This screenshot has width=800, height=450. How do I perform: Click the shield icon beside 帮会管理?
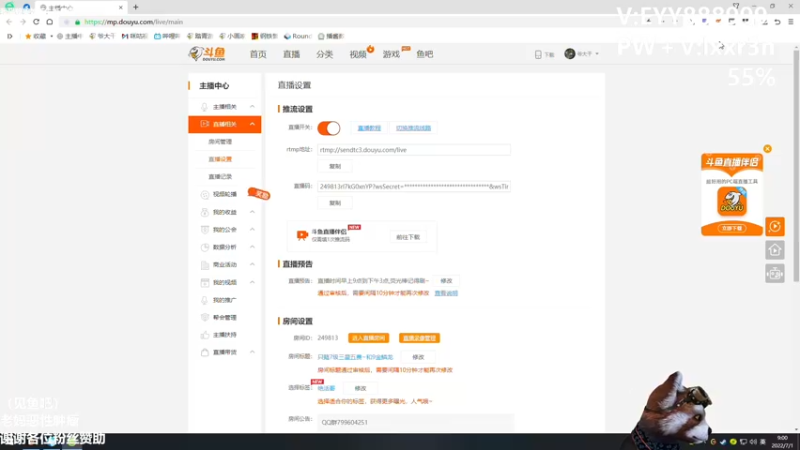pyautogui.click(x=205, y=317)
